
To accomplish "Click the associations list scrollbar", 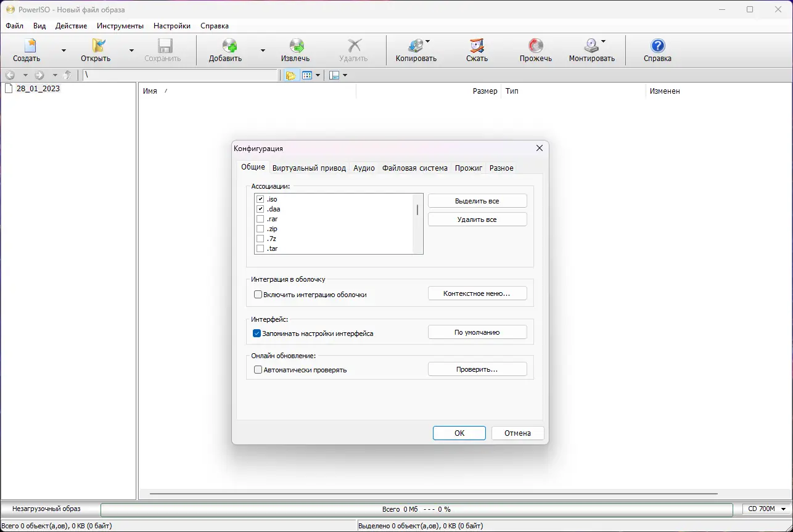I will tap(417, 224).
